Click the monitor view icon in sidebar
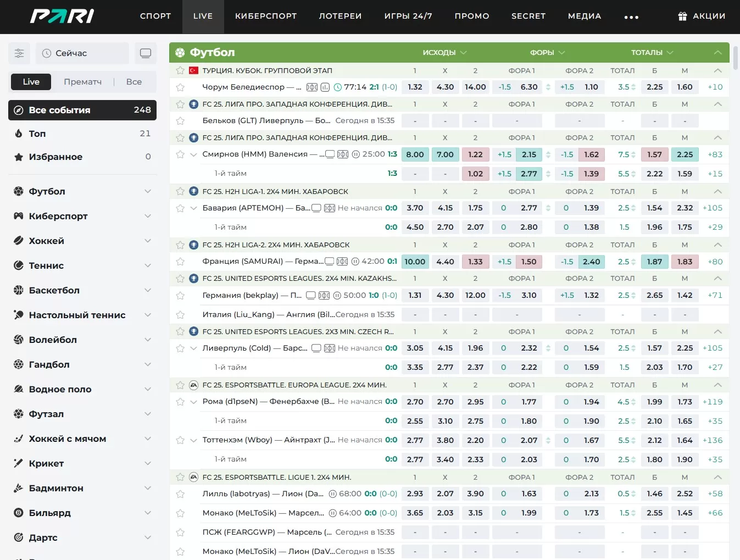The image size is (740, 560). point(146,53)
